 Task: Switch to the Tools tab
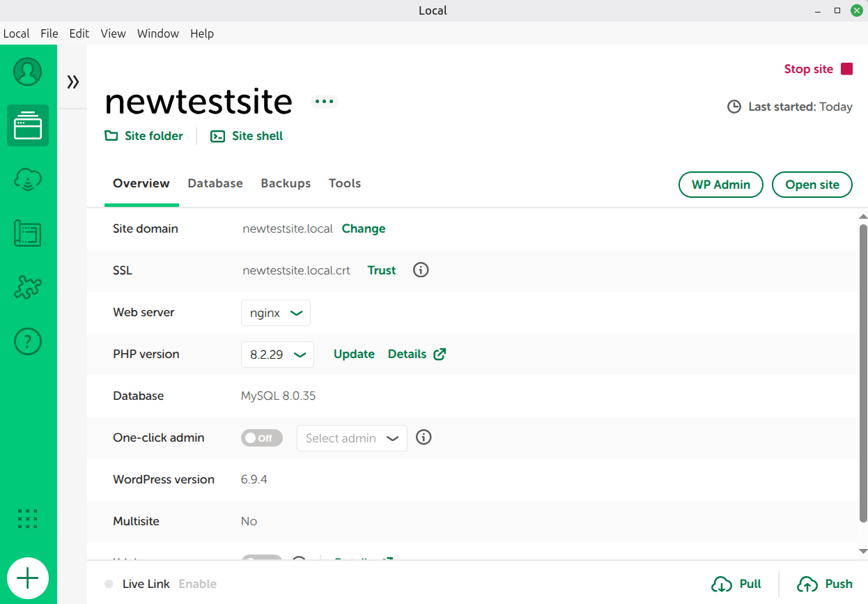[x=345, y=184]
